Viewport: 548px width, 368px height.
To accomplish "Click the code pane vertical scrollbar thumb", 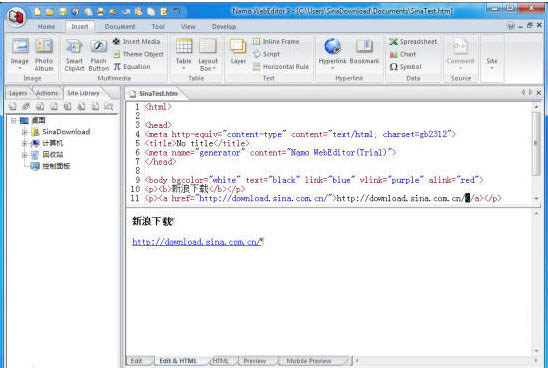I will (536, 143).
